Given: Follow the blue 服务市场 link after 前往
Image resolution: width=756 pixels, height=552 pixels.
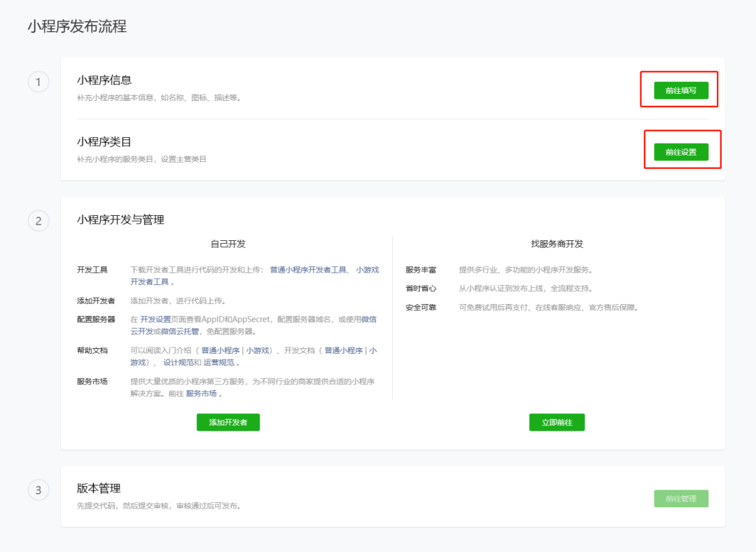Looking at the screenshot, I should 201,394.
